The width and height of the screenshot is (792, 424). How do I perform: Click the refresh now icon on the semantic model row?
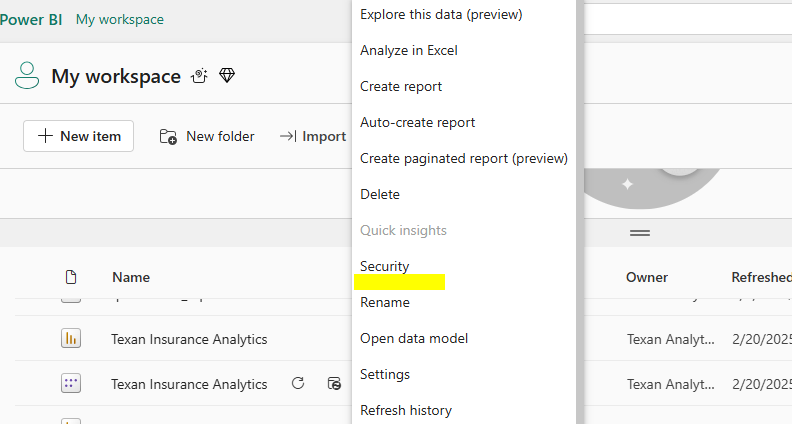(x=298, y=384)
